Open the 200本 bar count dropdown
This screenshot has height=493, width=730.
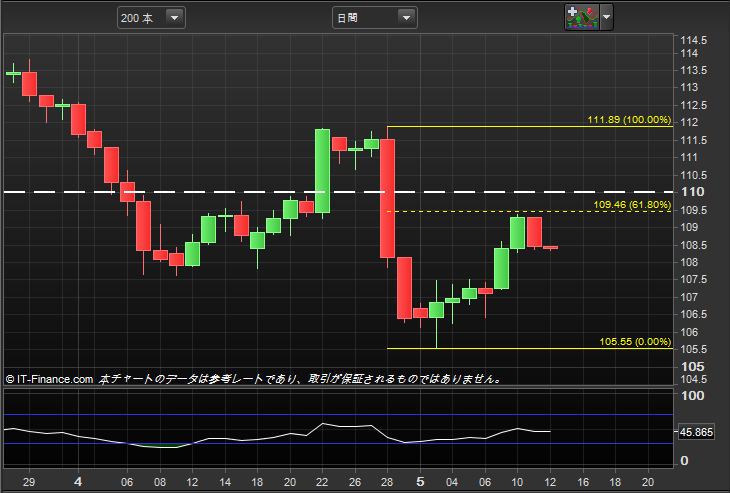(x=151, y=18)
